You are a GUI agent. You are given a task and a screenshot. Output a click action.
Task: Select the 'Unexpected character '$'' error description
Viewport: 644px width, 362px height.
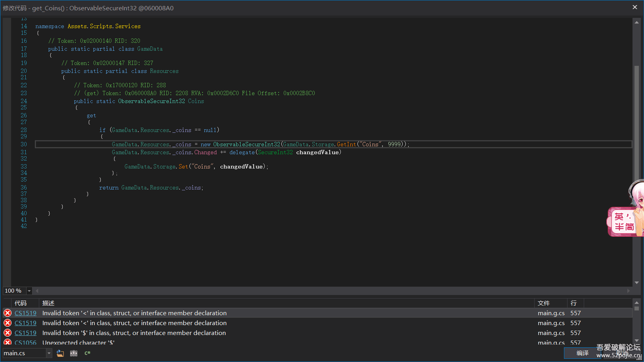(x=78, y=343)
